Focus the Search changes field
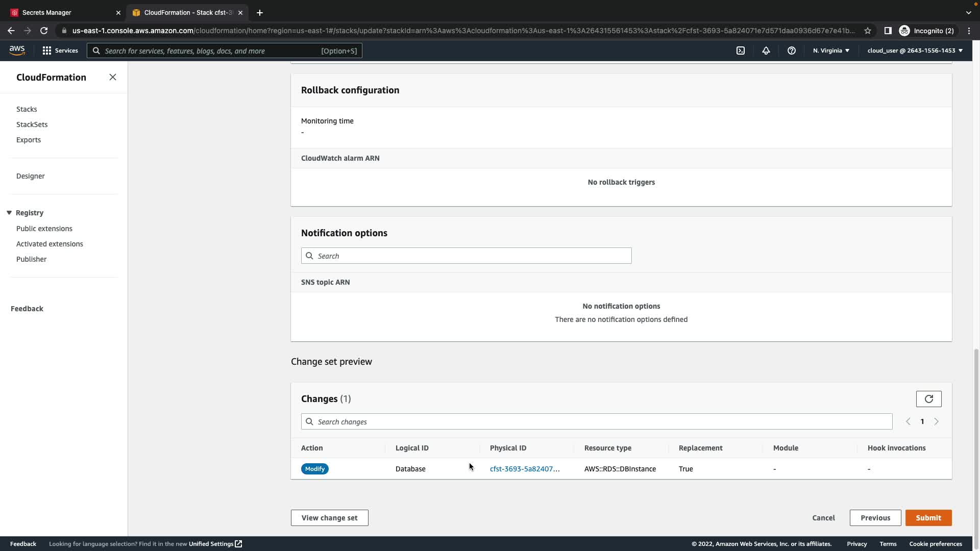980x551 pixels. pyautogui.click(x=596, y=421)
